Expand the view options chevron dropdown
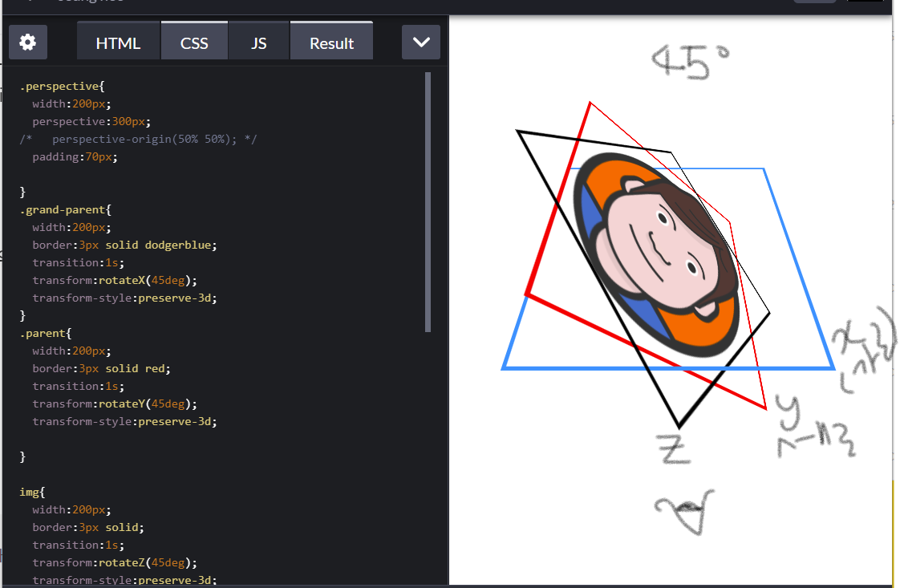The image size is (900, 588). click(421, 43)
